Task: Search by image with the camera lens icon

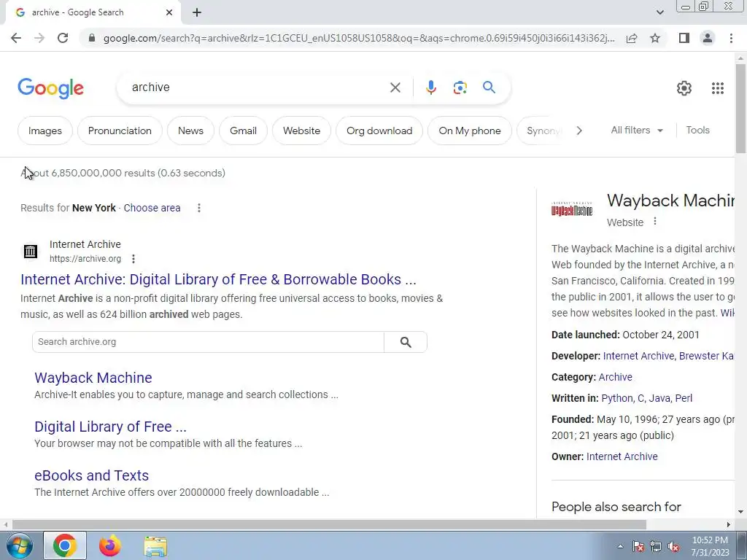Action: click(460, 87)
